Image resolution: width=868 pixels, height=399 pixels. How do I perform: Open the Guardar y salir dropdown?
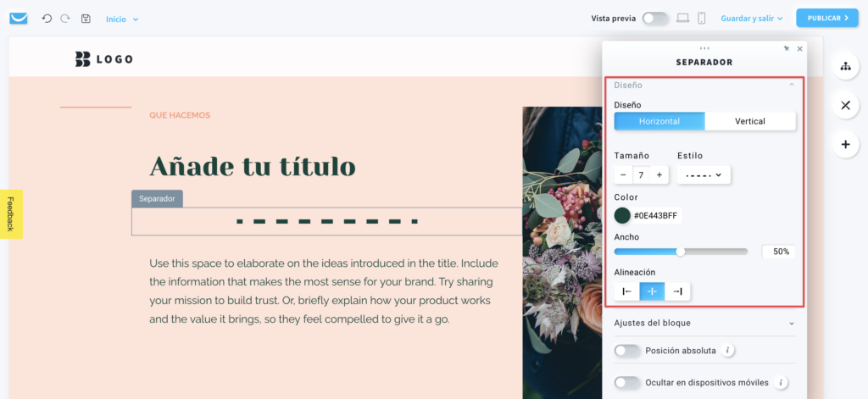tap(752, 19)
